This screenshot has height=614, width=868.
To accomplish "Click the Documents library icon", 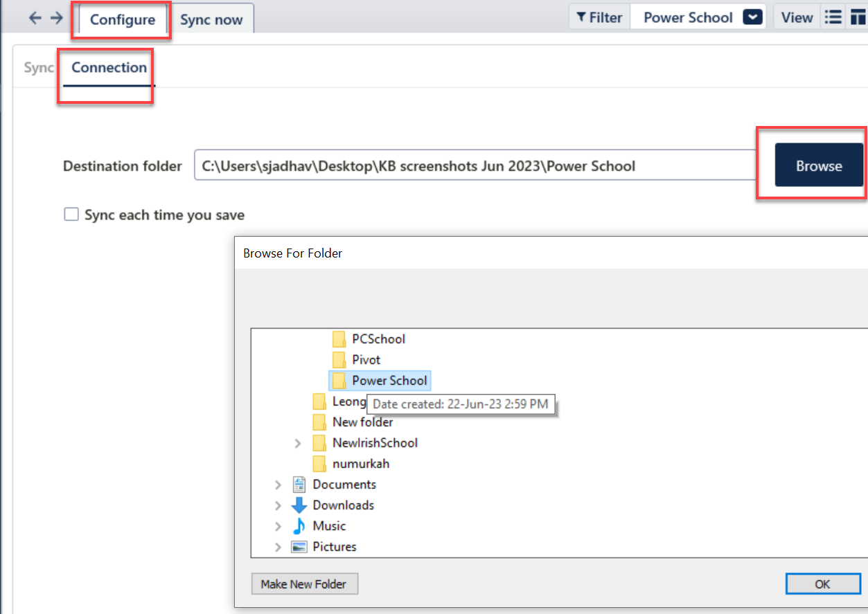I will click(x=299, y=485).
